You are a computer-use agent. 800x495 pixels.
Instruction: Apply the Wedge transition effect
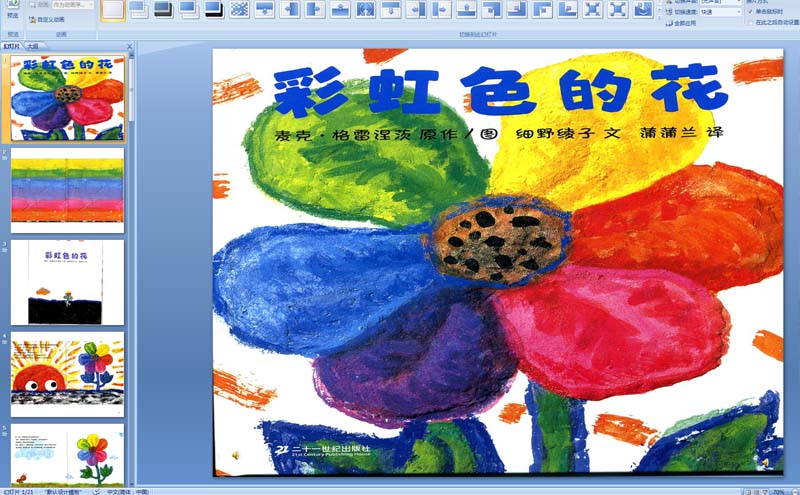(x=365, y=10)
